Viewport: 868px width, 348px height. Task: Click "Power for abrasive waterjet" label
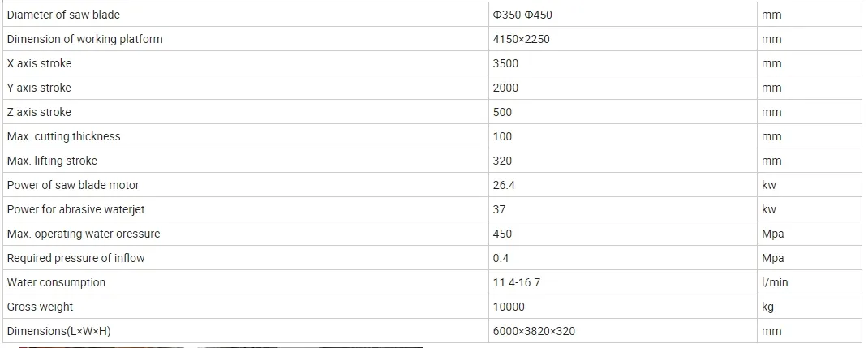click(x=75, y=209)
